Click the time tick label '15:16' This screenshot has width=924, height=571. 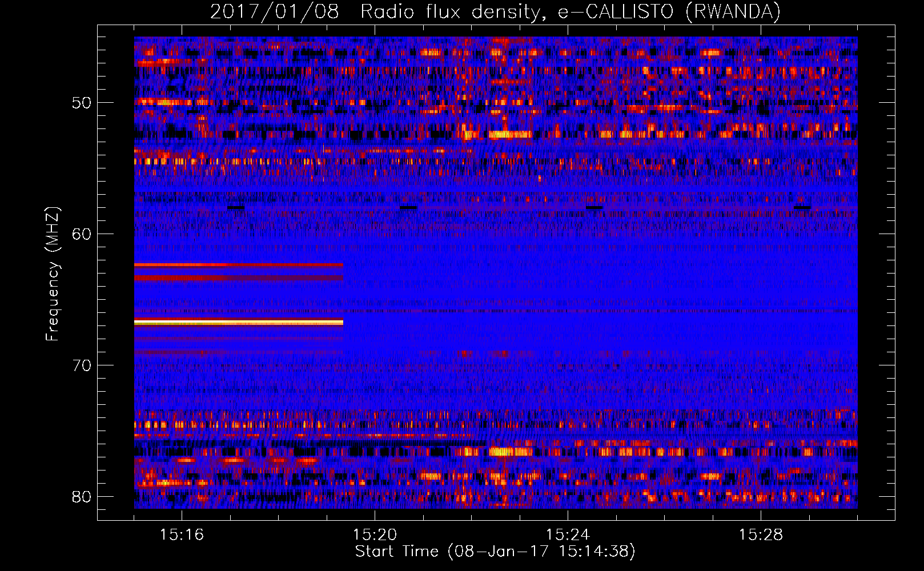tap(182, 534)
